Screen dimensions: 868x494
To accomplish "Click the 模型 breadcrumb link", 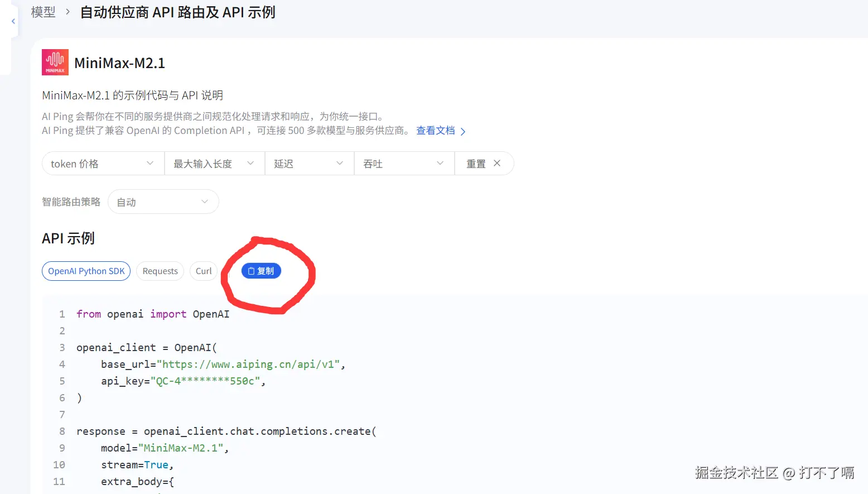I will [x=44, y=12].
